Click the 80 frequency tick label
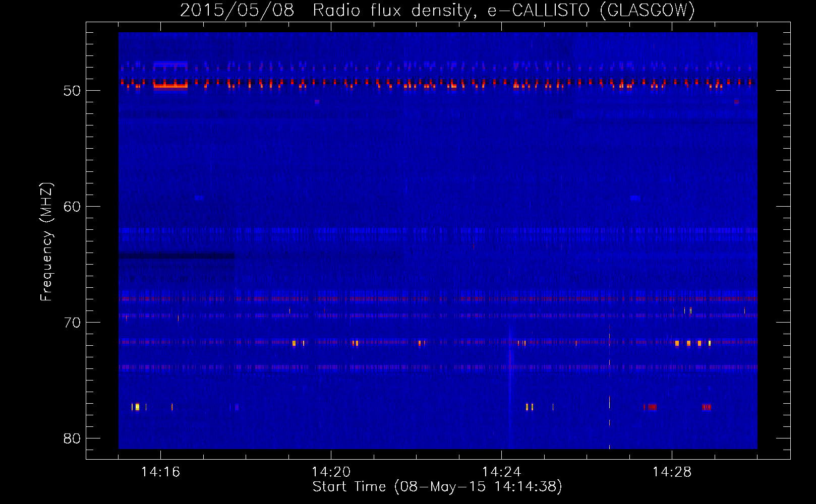816x504 pixels. point(72,438)
